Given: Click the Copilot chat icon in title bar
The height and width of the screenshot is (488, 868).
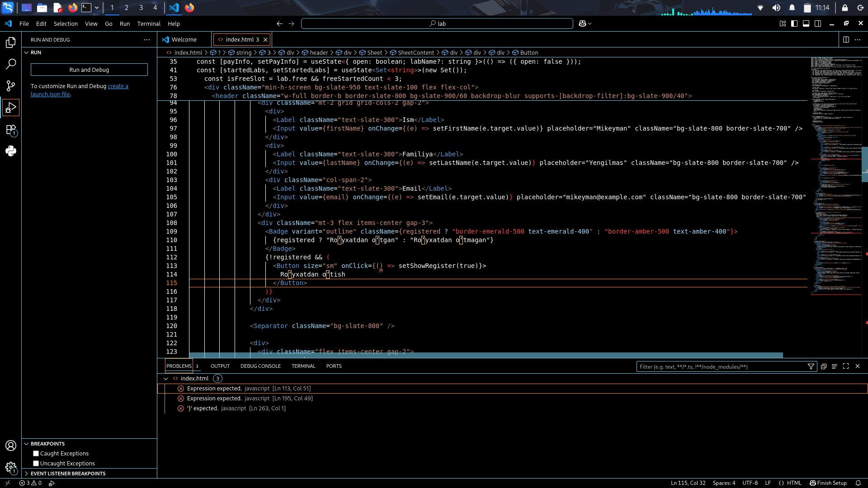Looking at the screenshot, I should (x=583, y=23).
